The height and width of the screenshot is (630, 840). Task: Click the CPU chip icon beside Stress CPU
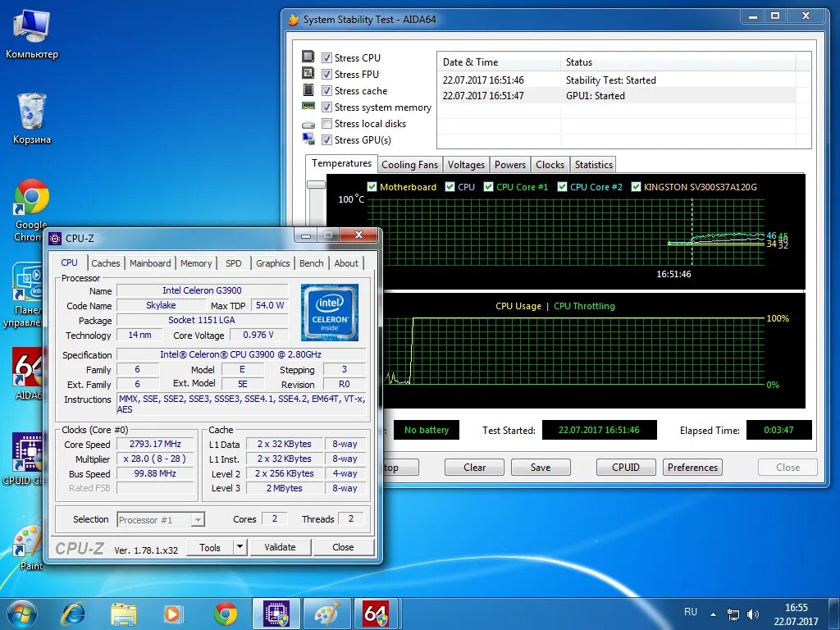(308, 57)
